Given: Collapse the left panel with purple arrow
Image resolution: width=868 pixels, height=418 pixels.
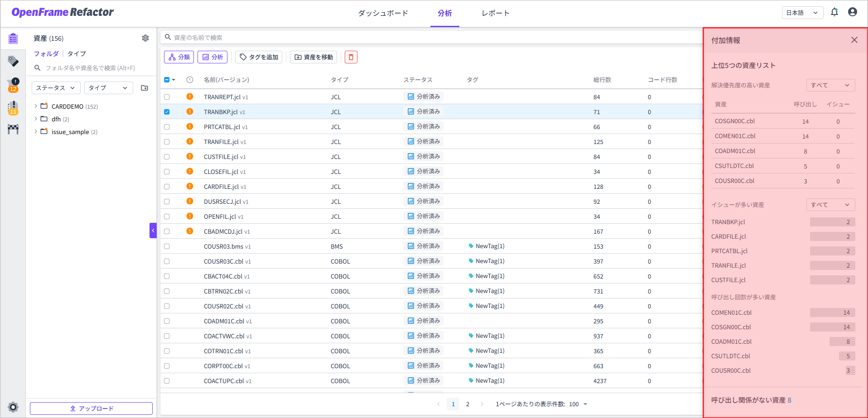Looking at the screenshot, I should click(x=153, y=231).
